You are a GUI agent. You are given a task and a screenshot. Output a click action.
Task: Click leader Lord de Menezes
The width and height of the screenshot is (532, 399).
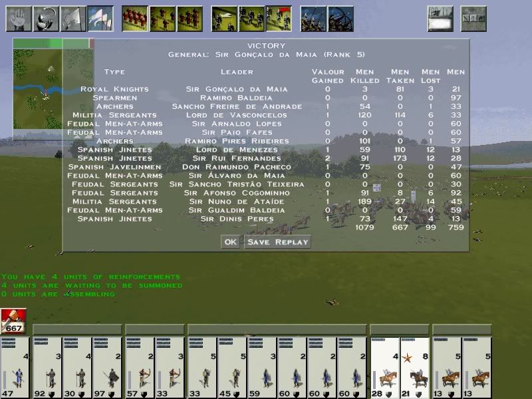click(x=237, y=150)
